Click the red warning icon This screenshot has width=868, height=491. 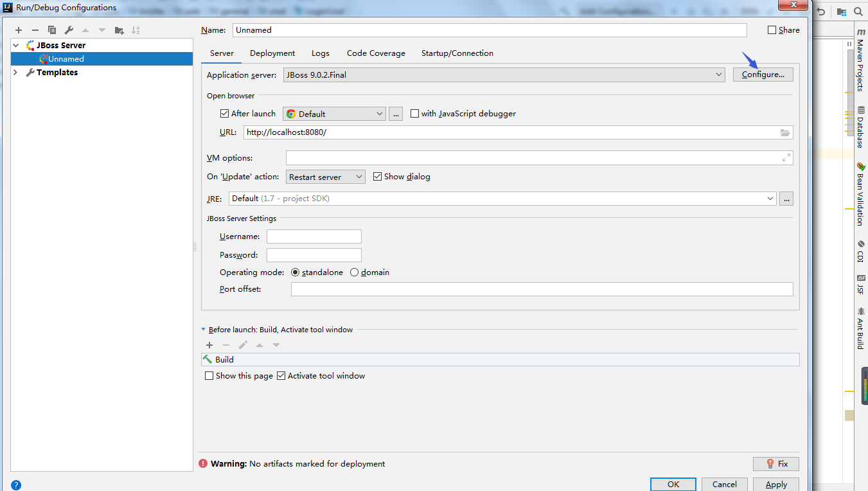[203, 463]
